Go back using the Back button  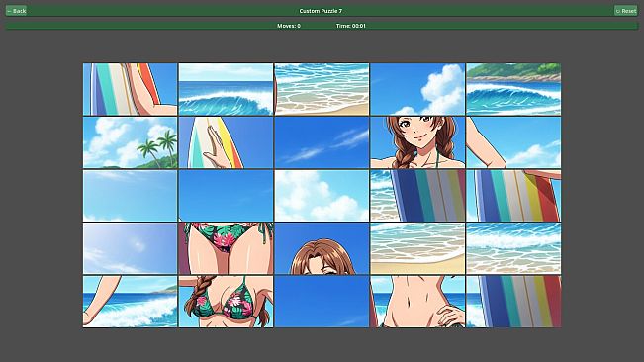point(17,11)
